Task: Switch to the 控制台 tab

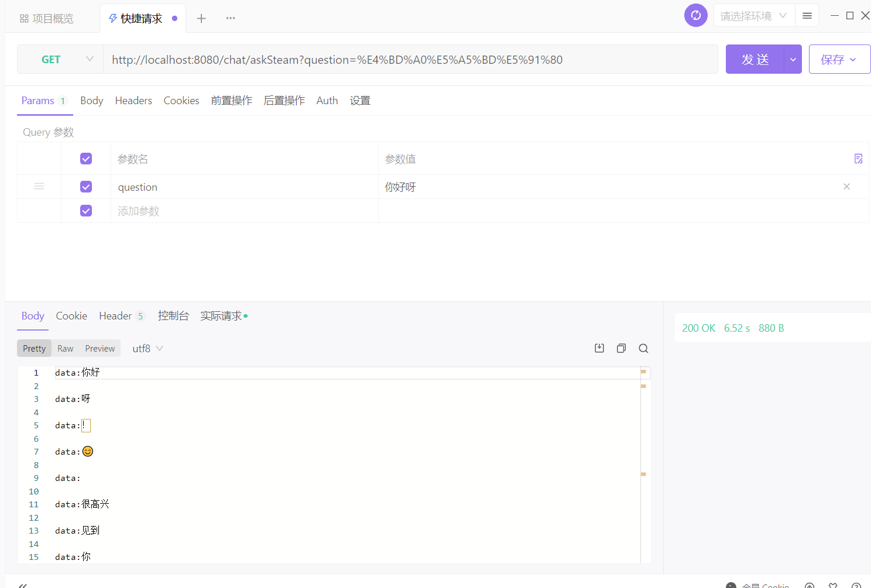Action: [173, 316]
